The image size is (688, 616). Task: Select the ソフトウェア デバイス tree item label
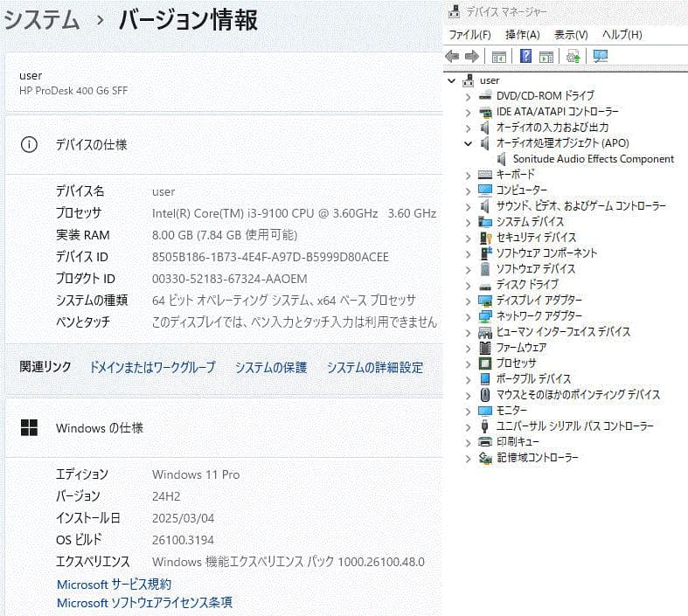(536, 269)
